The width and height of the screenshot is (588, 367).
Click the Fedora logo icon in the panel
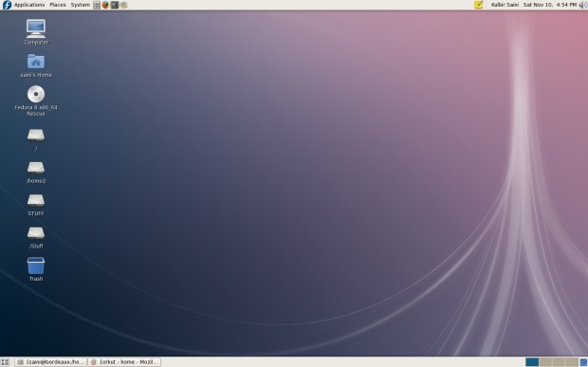(7, 5)
